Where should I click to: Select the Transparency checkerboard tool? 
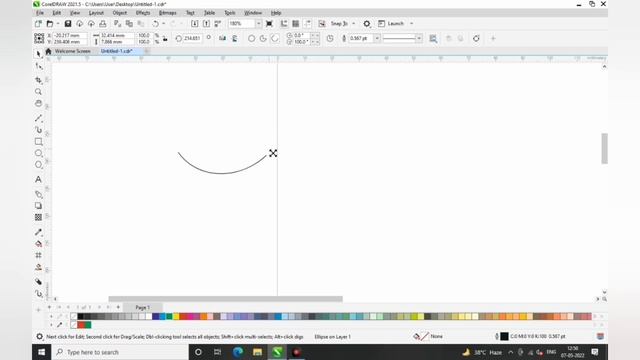(38, 217)
